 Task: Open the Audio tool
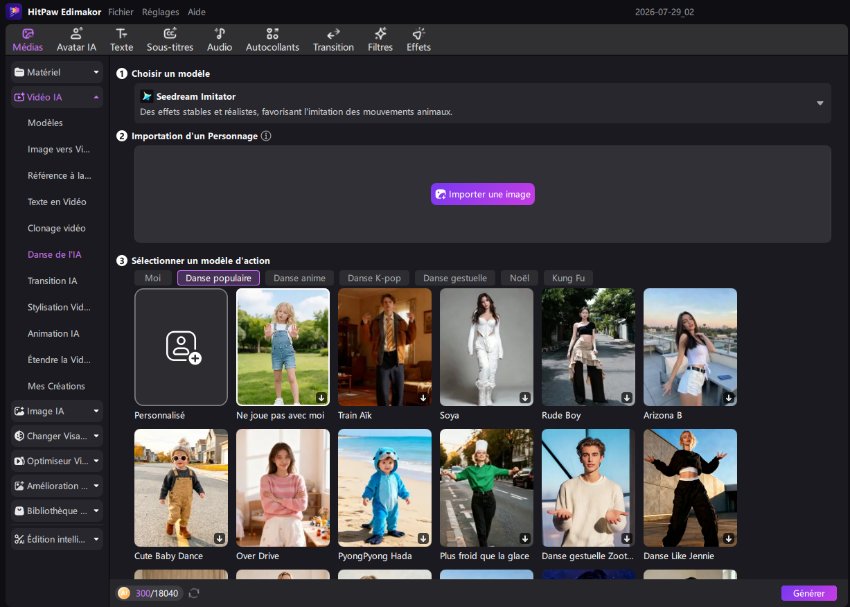(220, 40)
